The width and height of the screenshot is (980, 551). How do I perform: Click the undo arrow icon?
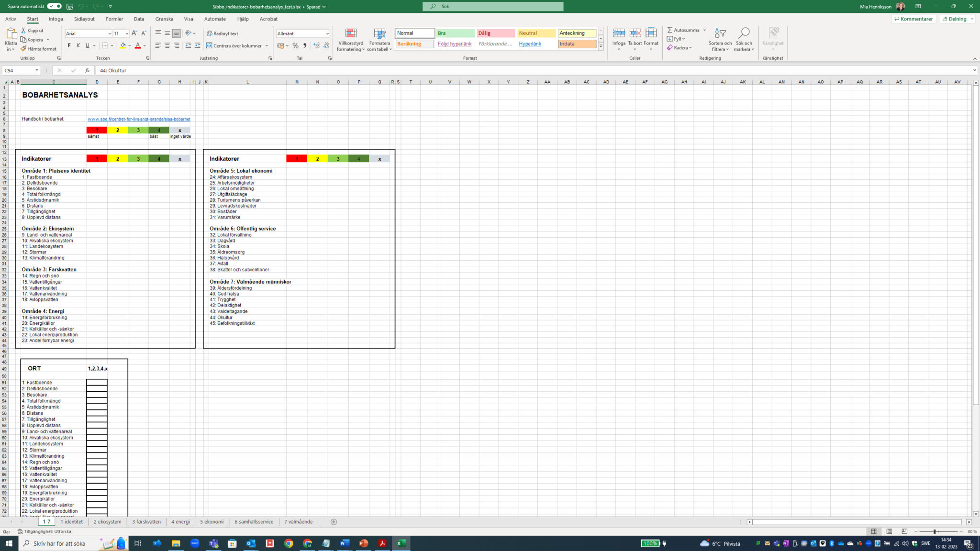coord(80,6)
